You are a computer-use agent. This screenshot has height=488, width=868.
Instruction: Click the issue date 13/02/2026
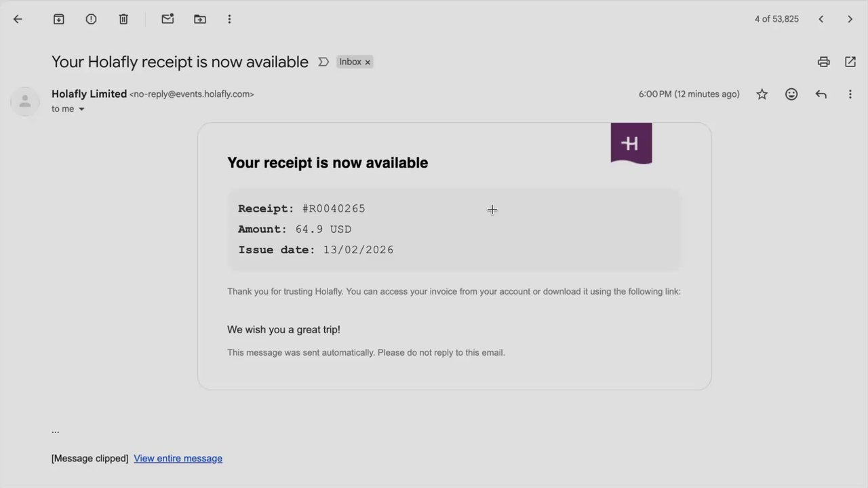(x=358, y=250)
